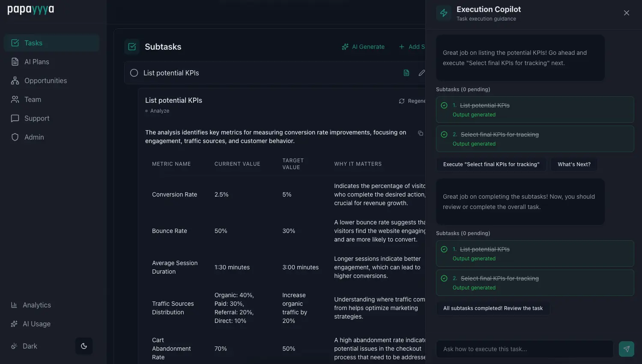Navigate to the Team section
This screenshot has width=642, height=364.
coord(32,99)
